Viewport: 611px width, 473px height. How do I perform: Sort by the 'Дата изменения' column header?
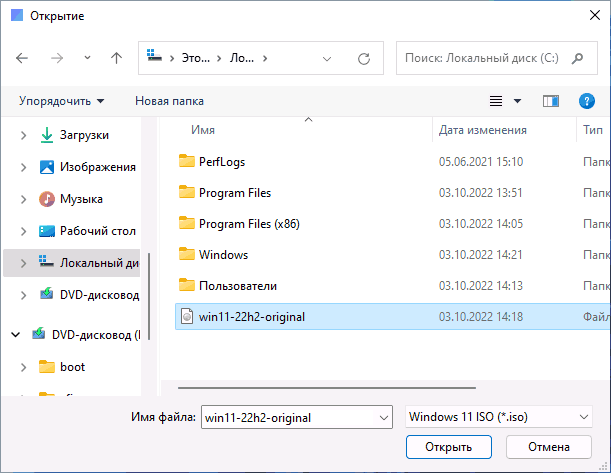click(x=482, y=130)
